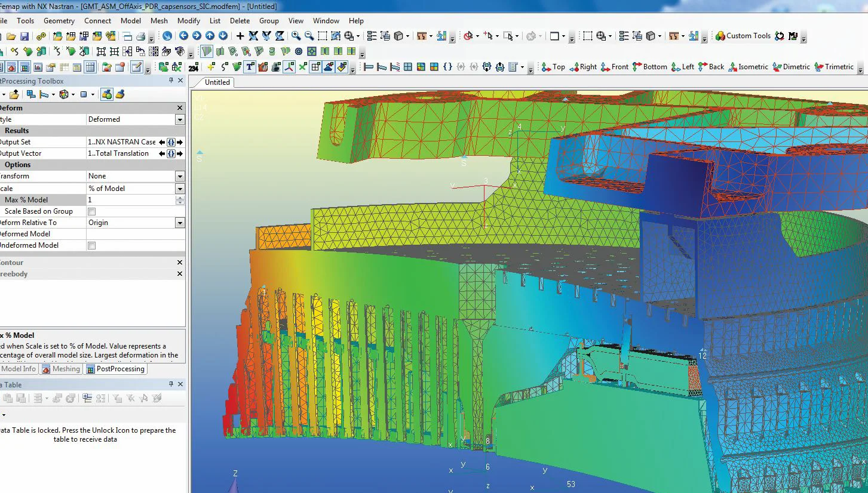Switch to the Back view

(x=711, y=67)
